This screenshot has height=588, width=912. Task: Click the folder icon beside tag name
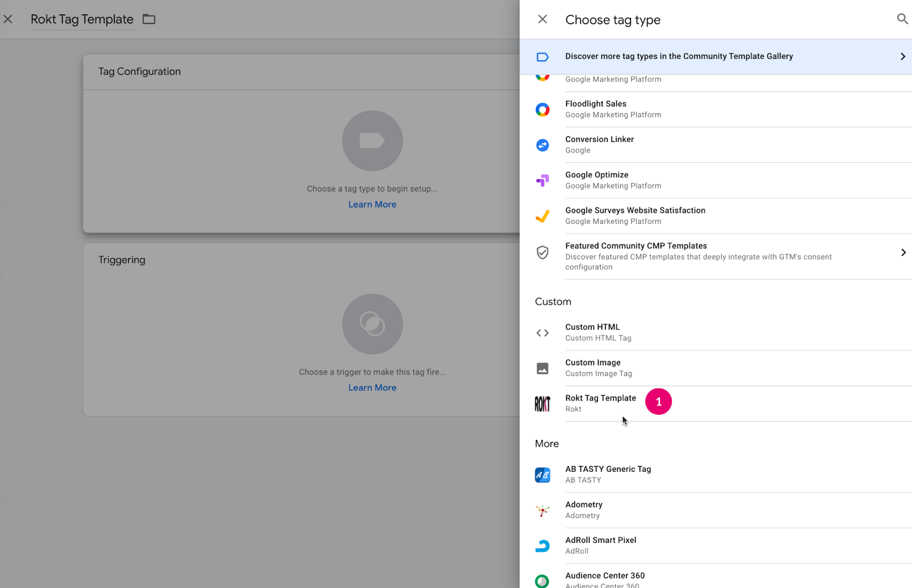click(149, 19)
